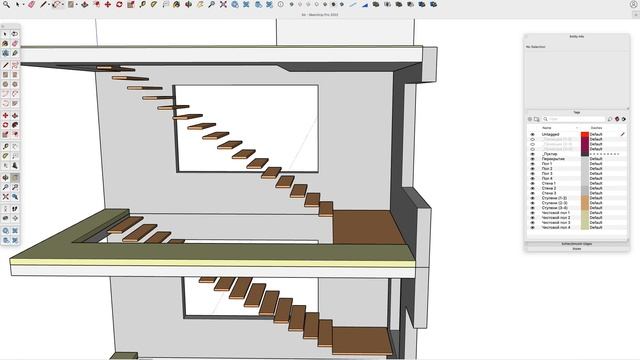Pick the Push/Pull tool in top toolbar
This screenshot has width=640, height=360.
tap(85, 4)
